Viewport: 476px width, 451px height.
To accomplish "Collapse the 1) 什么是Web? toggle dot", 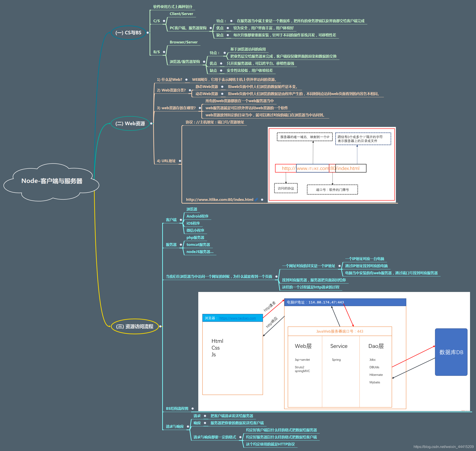I will [x=186, y=80].
